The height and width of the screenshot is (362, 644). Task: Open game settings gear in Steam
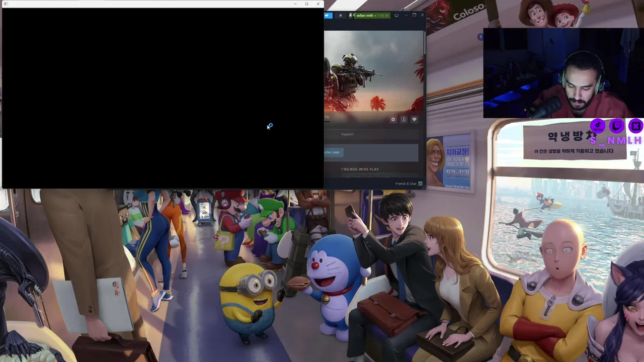pos(393,120)
